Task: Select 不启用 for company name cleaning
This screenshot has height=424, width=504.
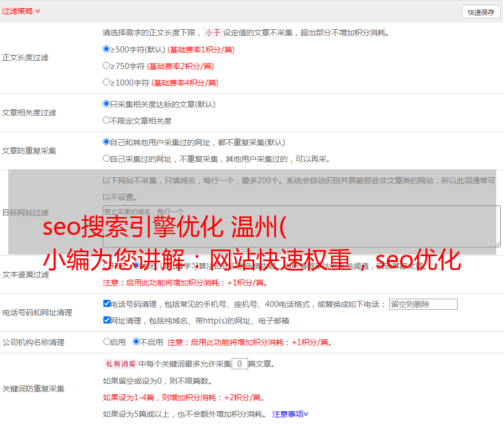Action: tap(136, 342)
